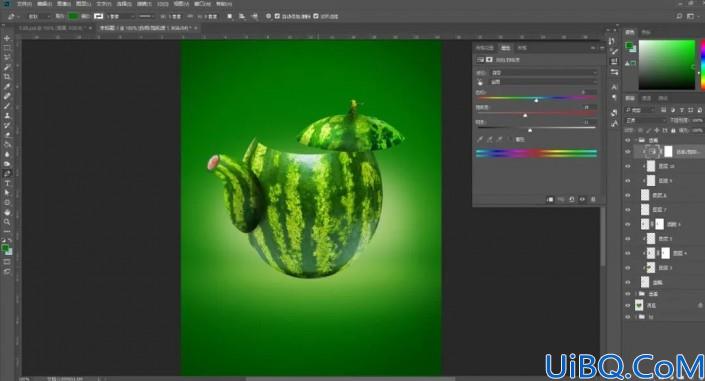Open the 图像 (Image) menu
Screen dimensions: 705x381
pos(63,4)
